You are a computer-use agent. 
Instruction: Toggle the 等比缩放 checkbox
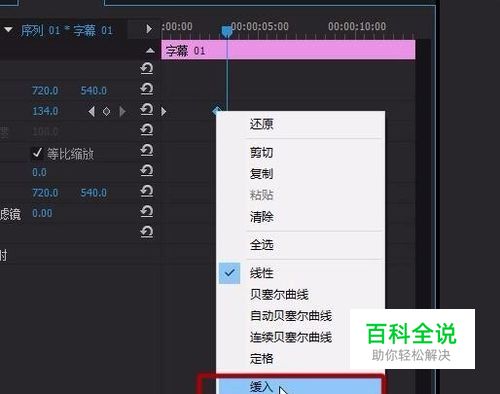point(37,153)
